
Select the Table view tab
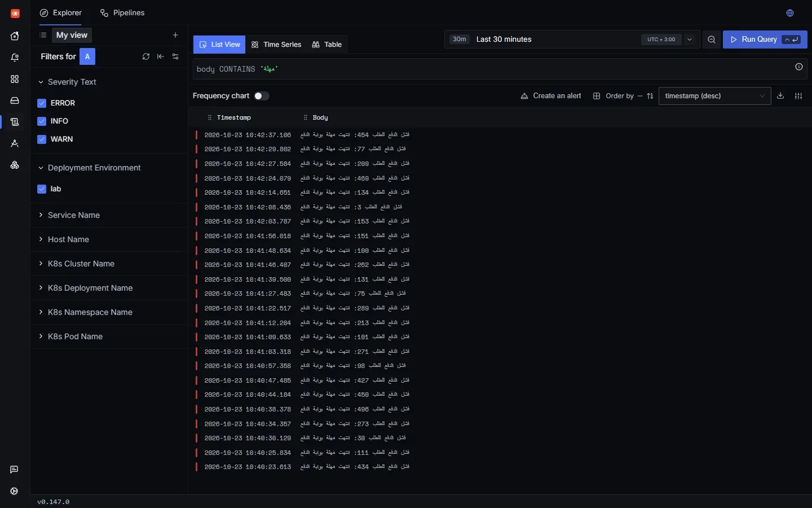(x=327, y=45)
